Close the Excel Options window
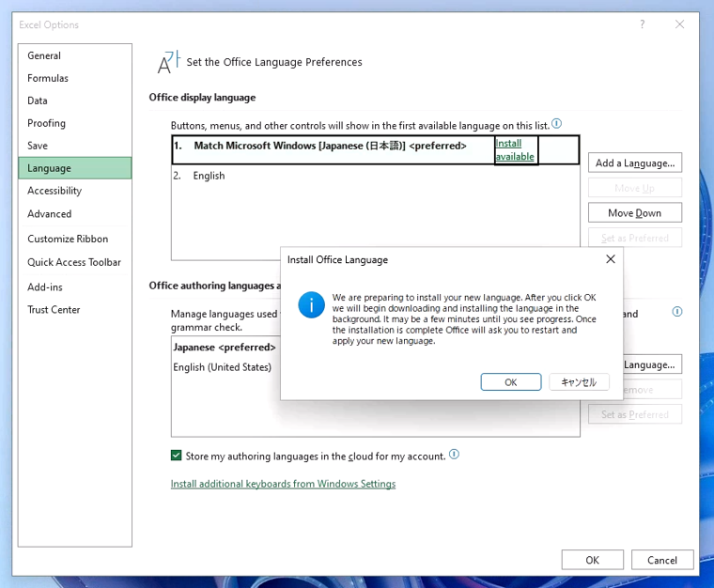 [679, 24]
